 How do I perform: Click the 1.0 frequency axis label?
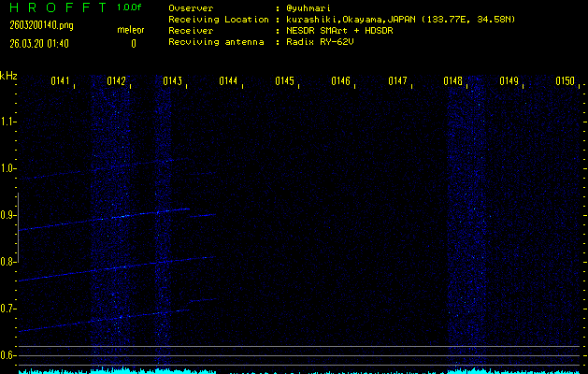pos(8,168)
